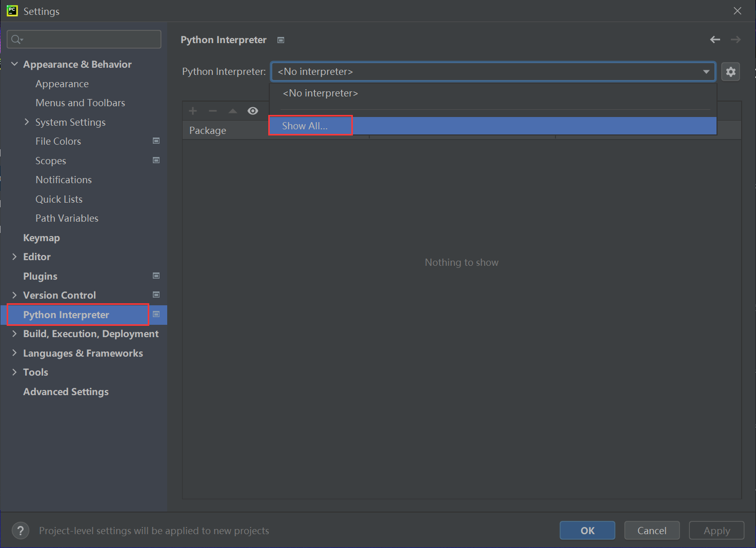Click project-level icon beside File Colors

pos(156,141)
